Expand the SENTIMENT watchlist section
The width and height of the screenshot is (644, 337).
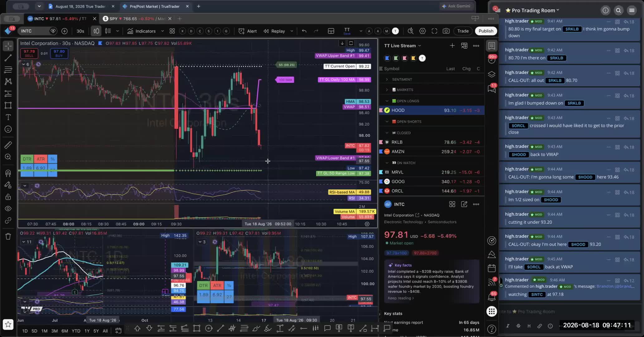tap(387, 79)
